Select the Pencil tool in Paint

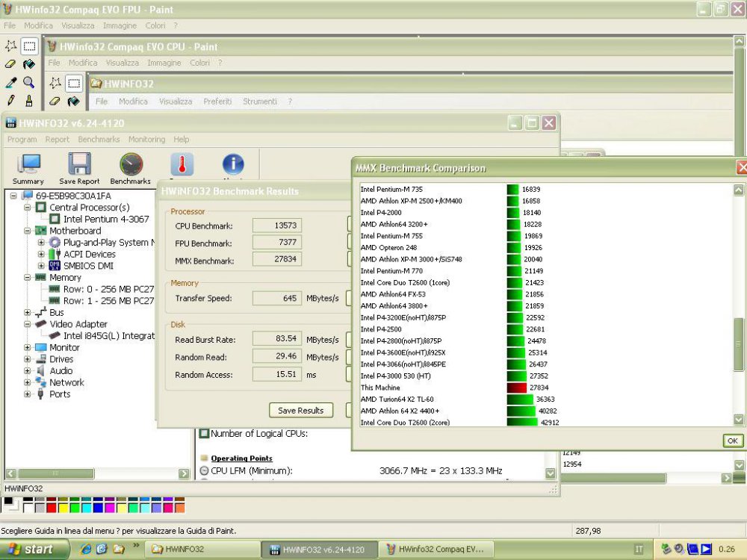[10, 100]
